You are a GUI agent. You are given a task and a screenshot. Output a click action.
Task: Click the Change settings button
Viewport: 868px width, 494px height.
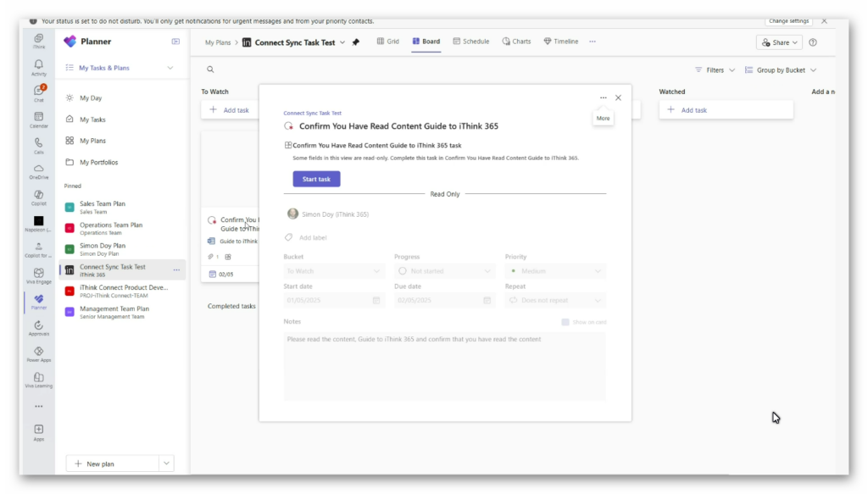click(x=789, y=21)
